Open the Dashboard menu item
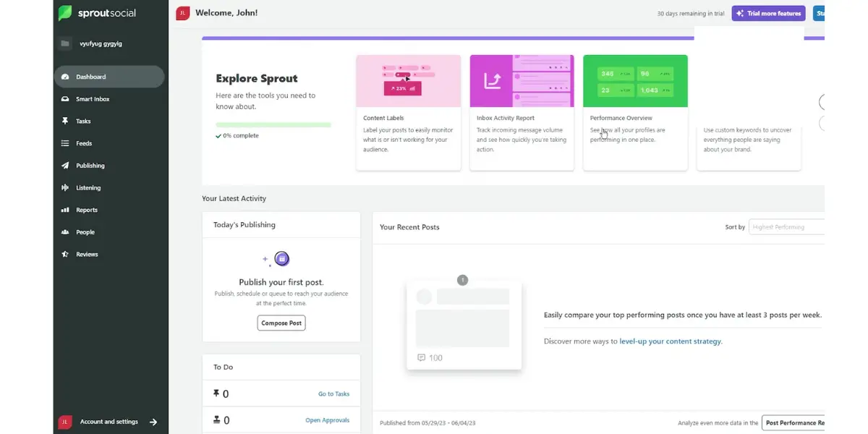 [109, 77]
